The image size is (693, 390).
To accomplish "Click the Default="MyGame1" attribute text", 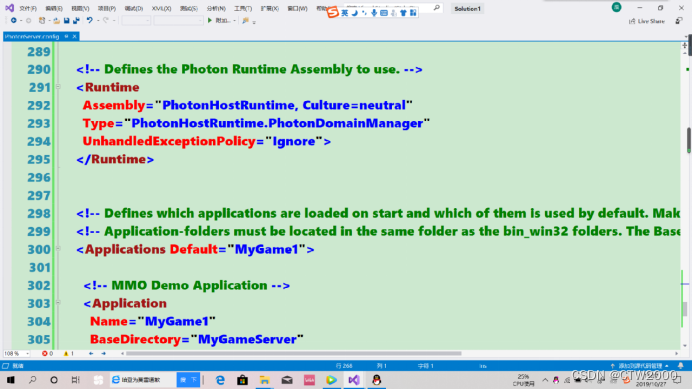I will [238, 249].
